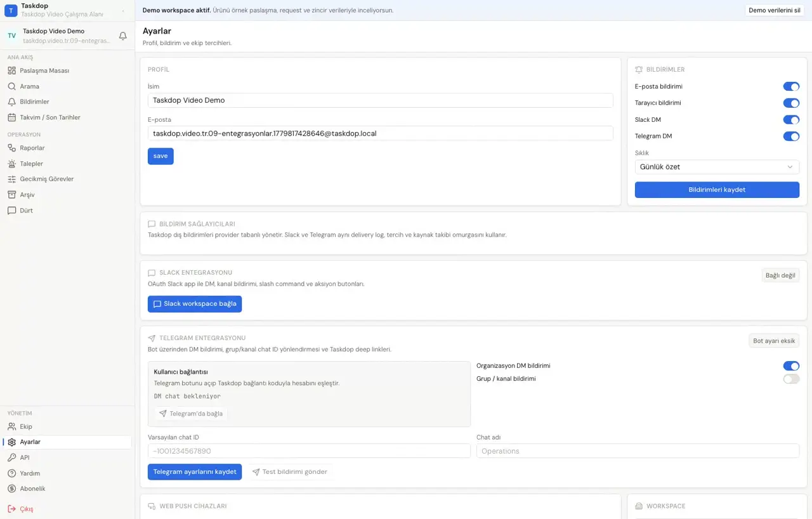Click the red Çıkış logout icon
812x519 pixels.
point(11,509)
